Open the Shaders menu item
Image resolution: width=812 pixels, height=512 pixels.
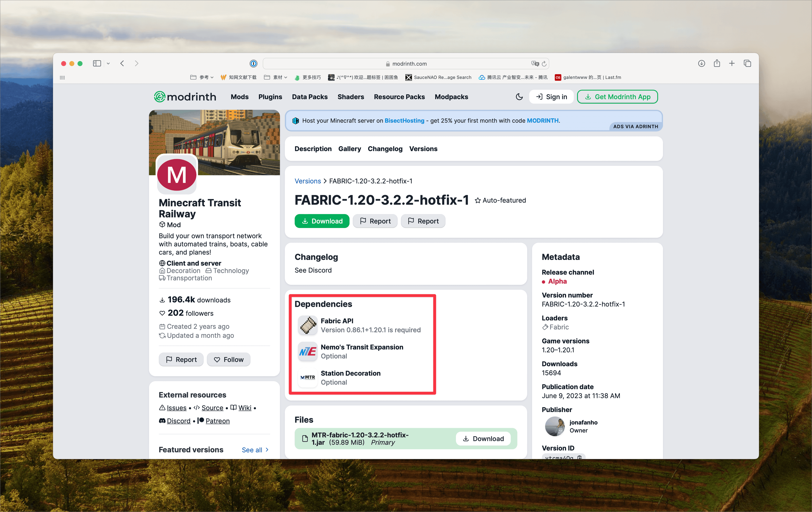click(x=351, y=97)
